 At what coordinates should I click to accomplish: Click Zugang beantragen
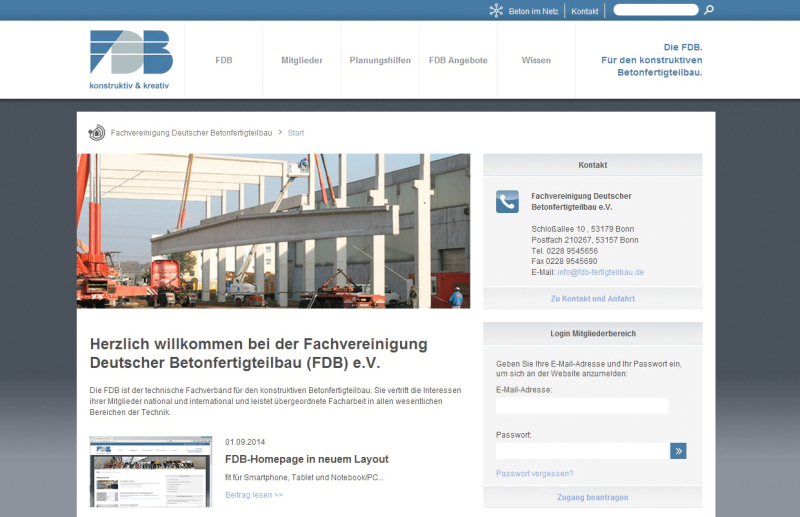[x=593, y=497]
